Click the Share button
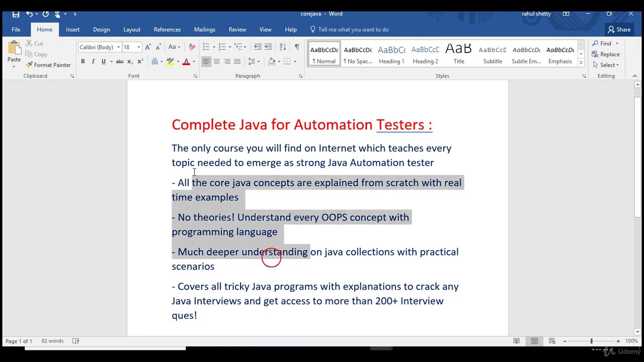Screen dimensions: 644x362 (x=619, y=30)
